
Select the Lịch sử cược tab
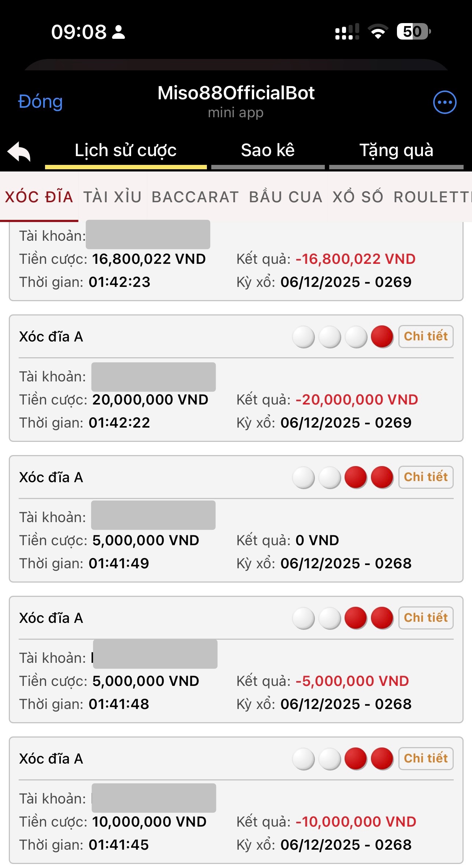click(126, 151)
